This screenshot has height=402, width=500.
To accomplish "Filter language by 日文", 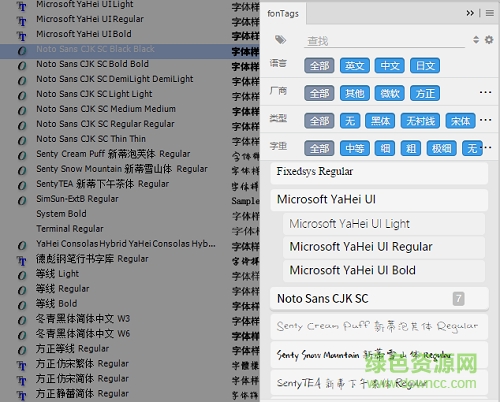I will 425,66.
